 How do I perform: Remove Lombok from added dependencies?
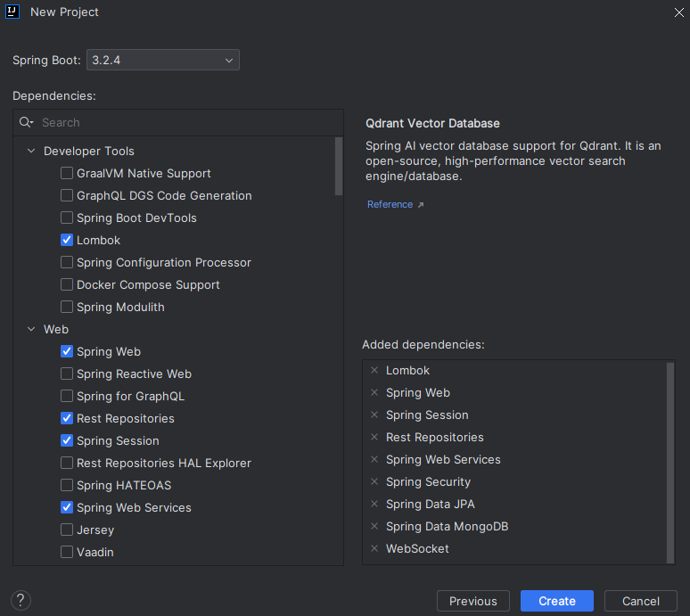374,371
